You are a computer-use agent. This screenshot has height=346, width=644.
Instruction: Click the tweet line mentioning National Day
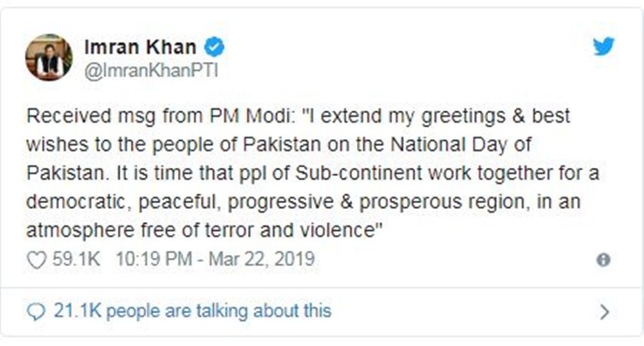pos(279,145)
